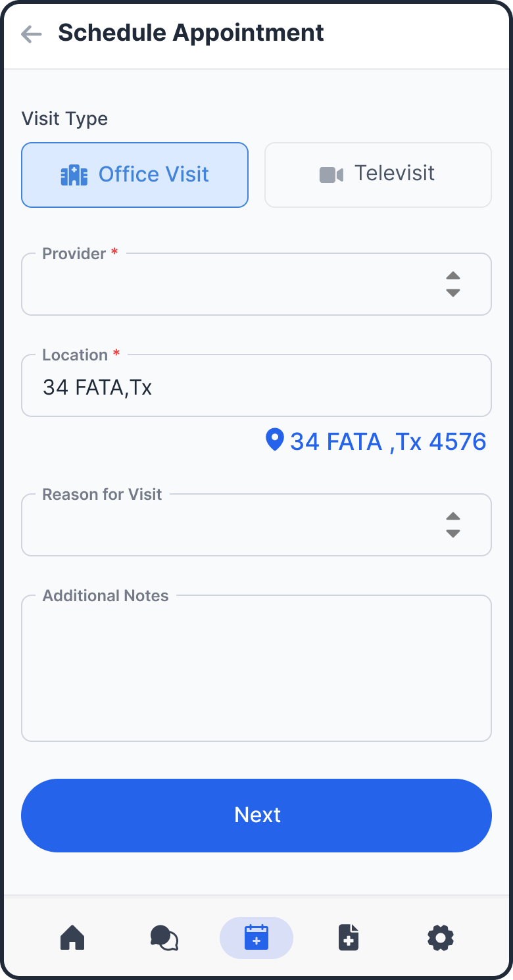The image size is (513, 980).
Task: Click the Schedule Appointment page title
Action: point(191,33)
